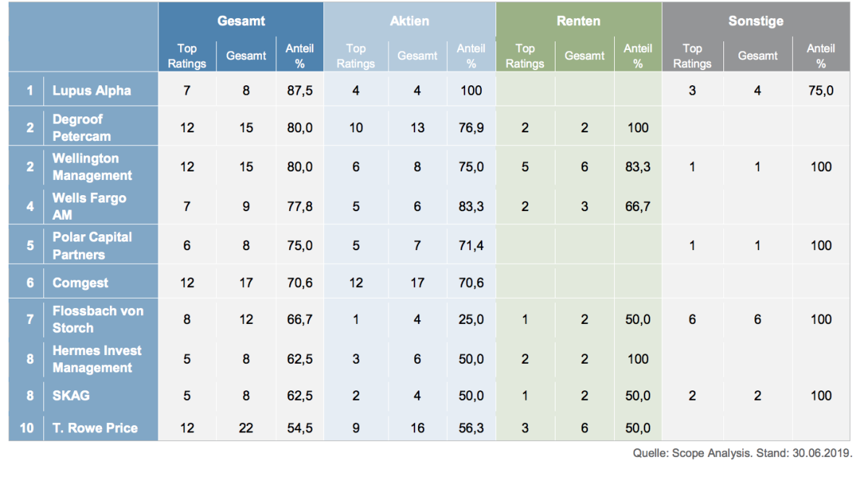
Task: Select Hermes Invest Management row label
Action: pyautogui.click(x=97, y=359)
